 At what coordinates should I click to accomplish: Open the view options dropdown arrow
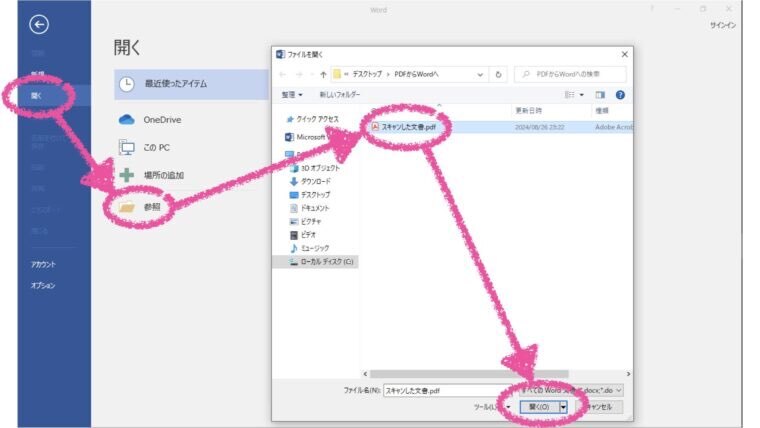pos(582,95)
